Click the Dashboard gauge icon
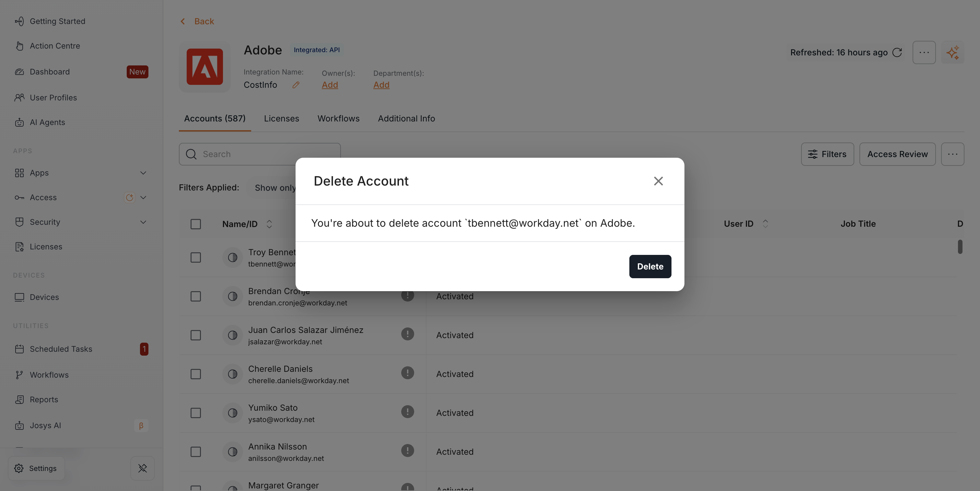This screenshot has width=980, height=491. (19, 72)
